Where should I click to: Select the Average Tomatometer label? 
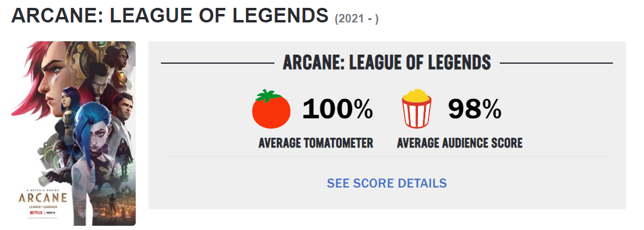coord(316,143)
